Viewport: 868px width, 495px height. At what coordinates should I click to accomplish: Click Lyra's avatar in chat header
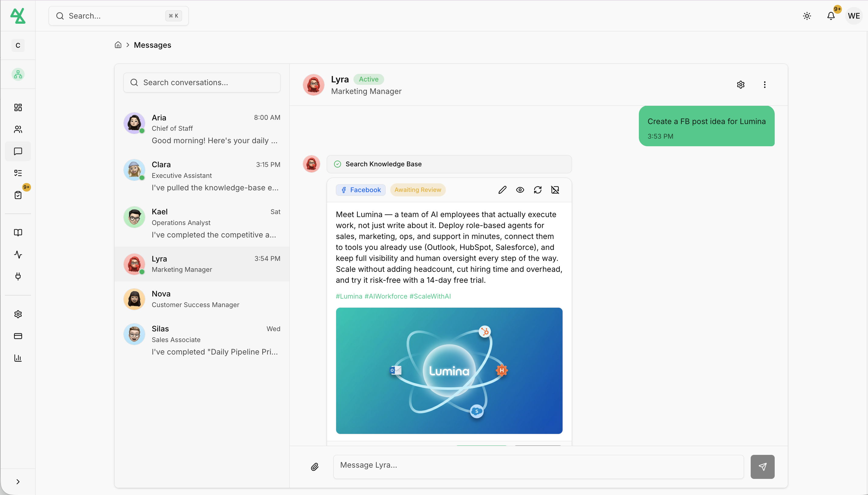click(x=313, y=85)
